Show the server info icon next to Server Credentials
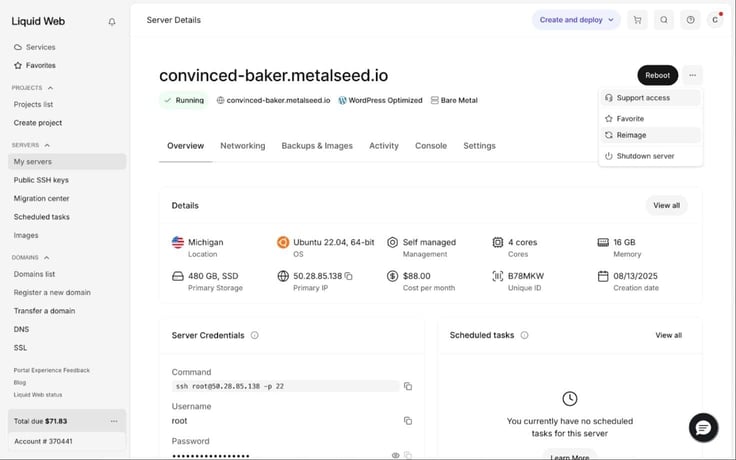 coord(254,335)
